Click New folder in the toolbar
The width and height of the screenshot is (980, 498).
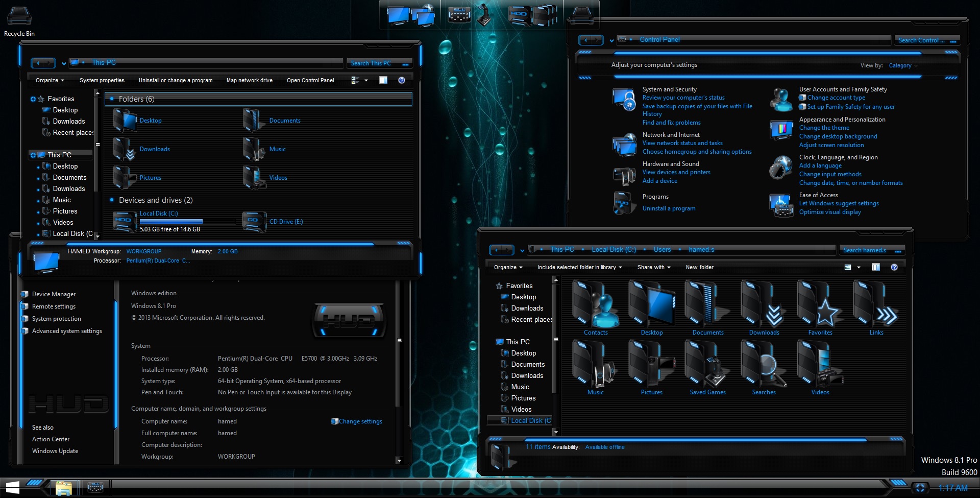point(699,267)
